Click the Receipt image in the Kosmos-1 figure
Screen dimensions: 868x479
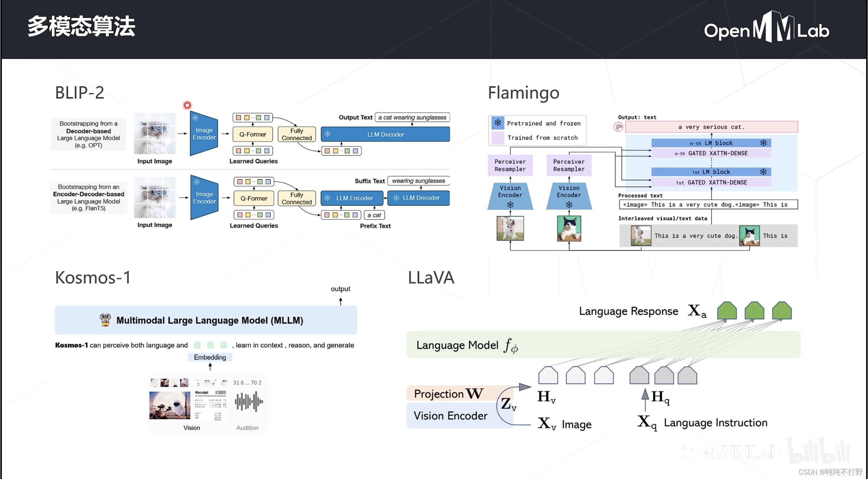click(211, 405)
